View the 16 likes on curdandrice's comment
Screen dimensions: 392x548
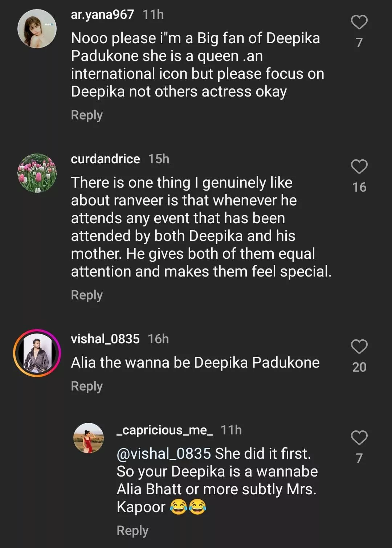pos(359,187)
